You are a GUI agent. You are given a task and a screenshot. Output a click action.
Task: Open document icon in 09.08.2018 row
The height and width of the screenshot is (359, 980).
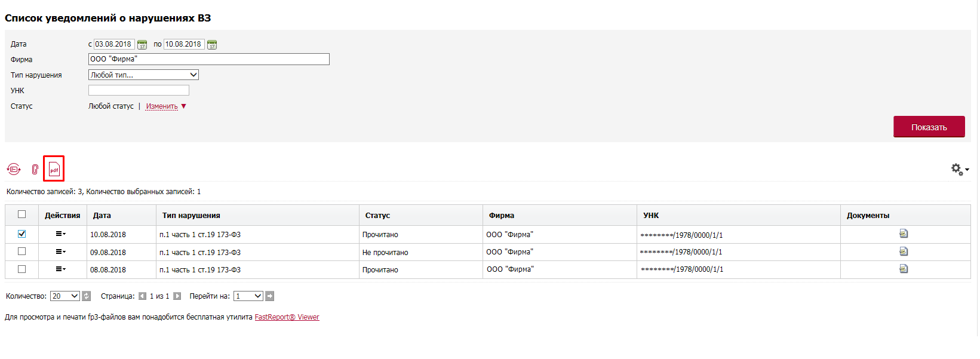coord(904,251)
